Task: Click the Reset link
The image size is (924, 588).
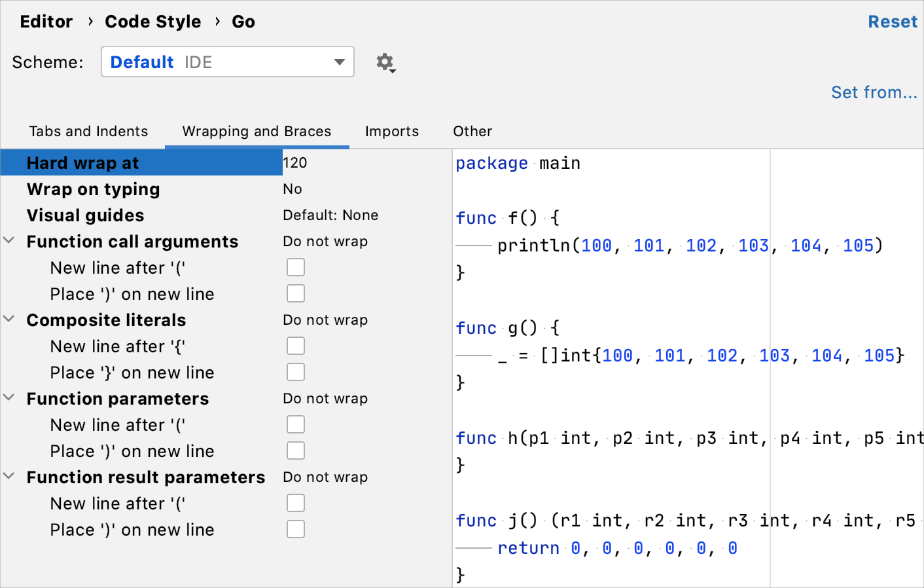Action: pyautogui.click(x=893, y=21)
